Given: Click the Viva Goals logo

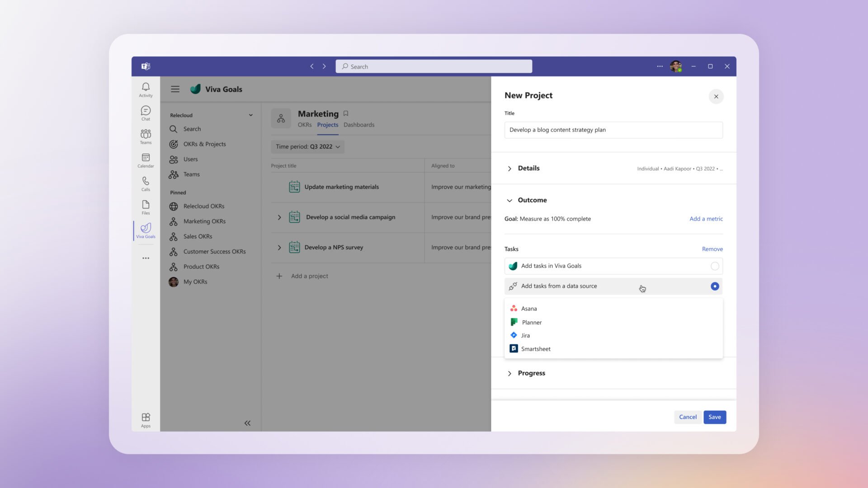Looking at the screenshot, I should [x=195, y=89].
